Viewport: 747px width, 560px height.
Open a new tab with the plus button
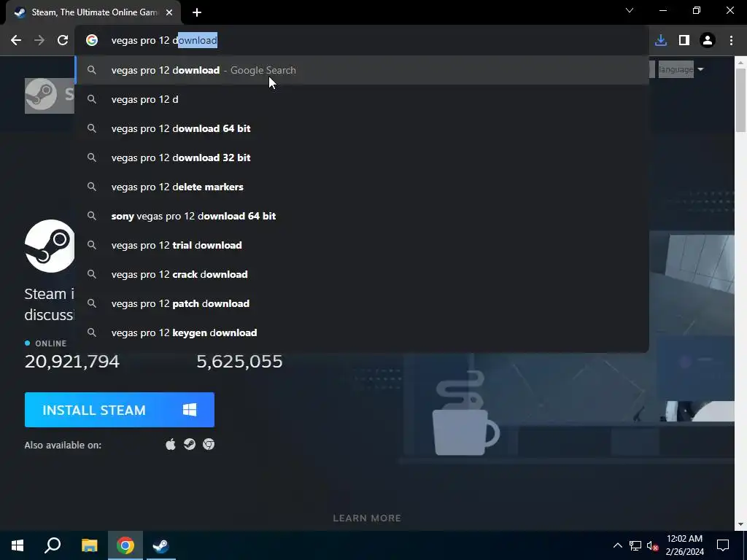coord(197,13)
